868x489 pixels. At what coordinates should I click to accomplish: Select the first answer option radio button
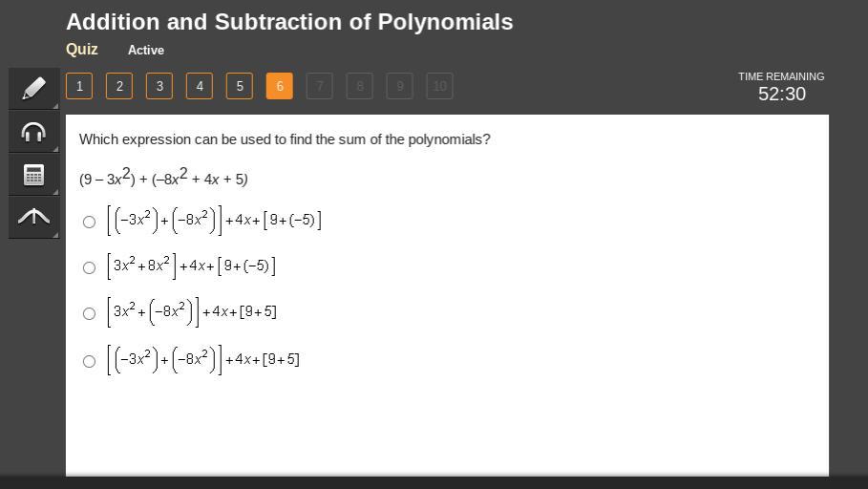(x=90, y=222)
